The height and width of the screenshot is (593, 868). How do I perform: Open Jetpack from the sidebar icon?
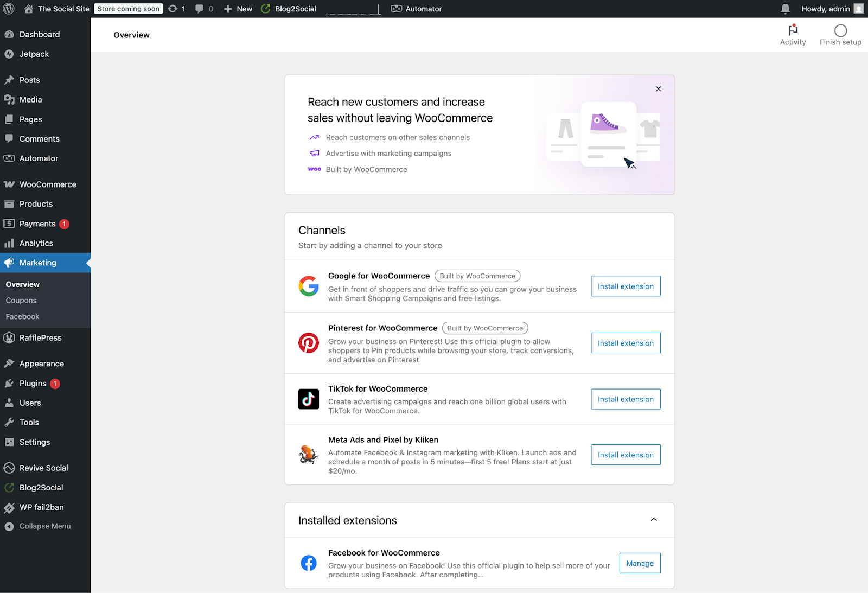10,54
